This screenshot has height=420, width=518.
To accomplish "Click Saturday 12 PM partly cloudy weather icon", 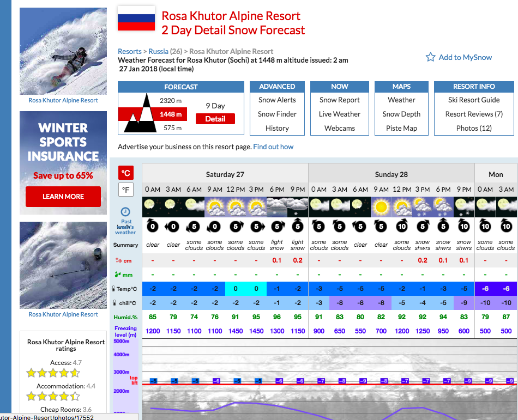I will click(236, 207).
